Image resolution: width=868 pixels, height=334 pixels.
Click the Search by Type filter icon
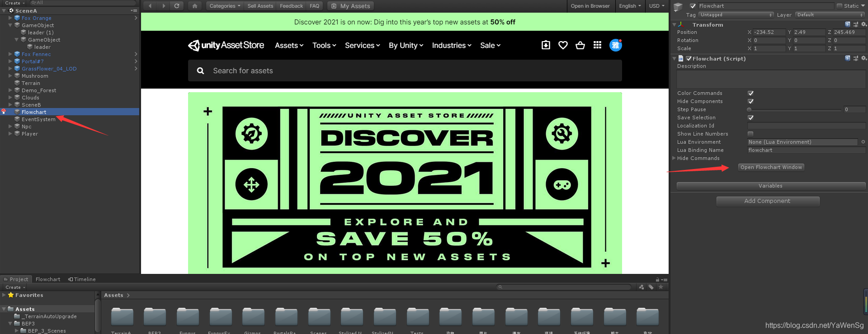pyautogui.click(x=641, y=287)
